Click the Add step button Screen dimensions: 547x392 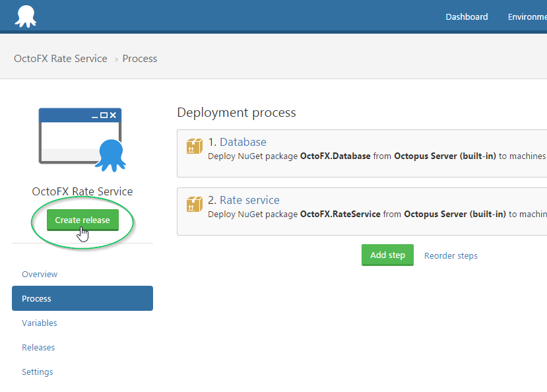click(x=387, y=255)
